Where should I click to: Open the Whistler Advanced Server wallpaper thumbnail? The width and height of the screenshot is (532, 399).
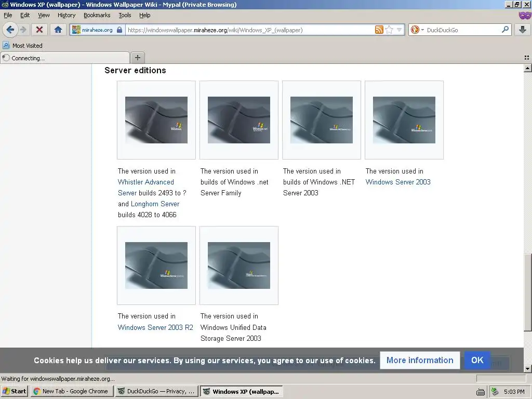click(x=156, y=120)
